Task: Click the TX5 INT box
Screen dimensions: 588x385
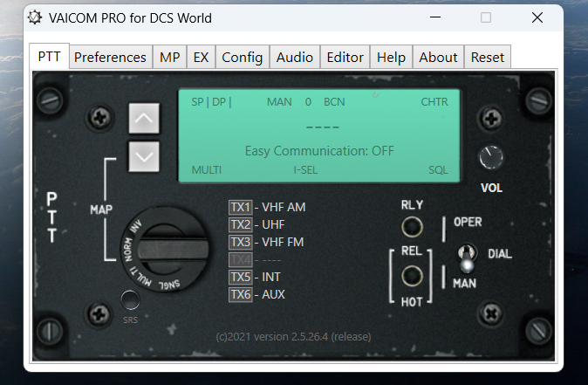Action: tap(241, 277)
